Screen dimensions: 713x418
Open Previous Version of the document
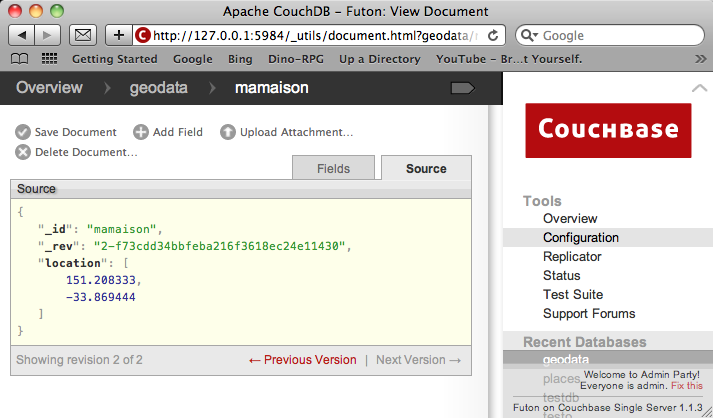pos(302,360)
